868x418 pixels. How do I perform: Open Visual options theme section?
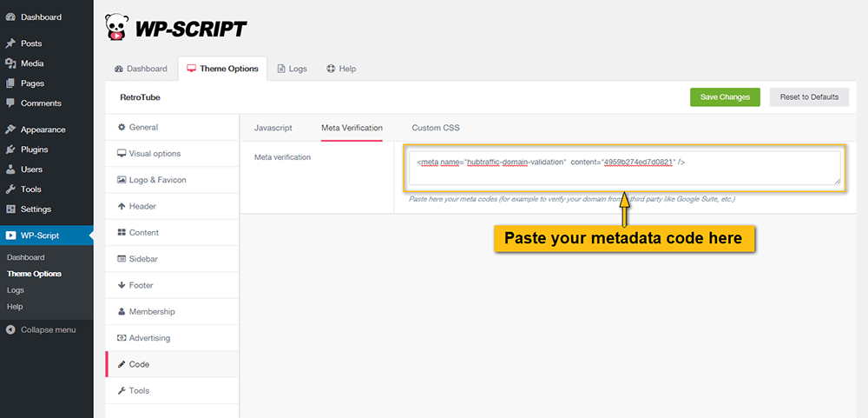(155, 154)
